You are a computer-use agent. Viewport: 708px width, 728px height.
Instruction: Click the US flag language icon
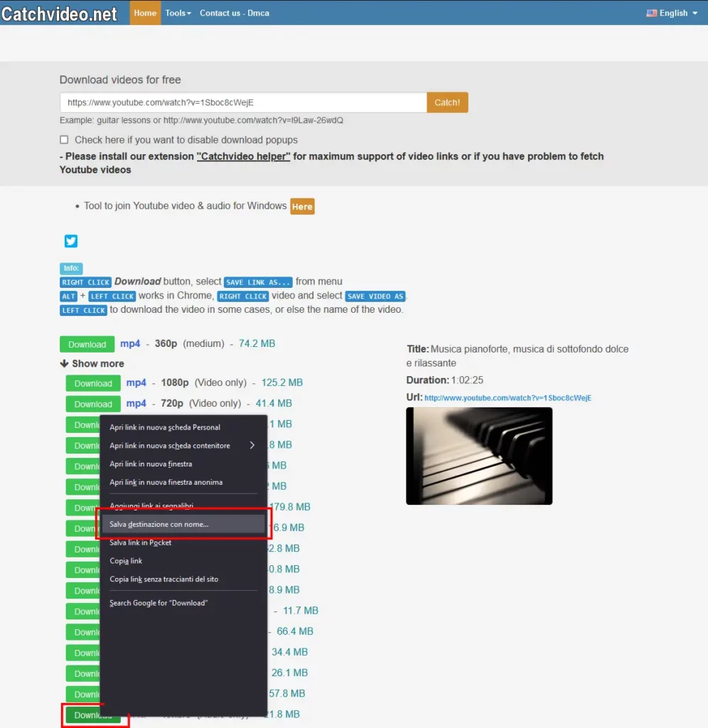[x=651, y=13]
